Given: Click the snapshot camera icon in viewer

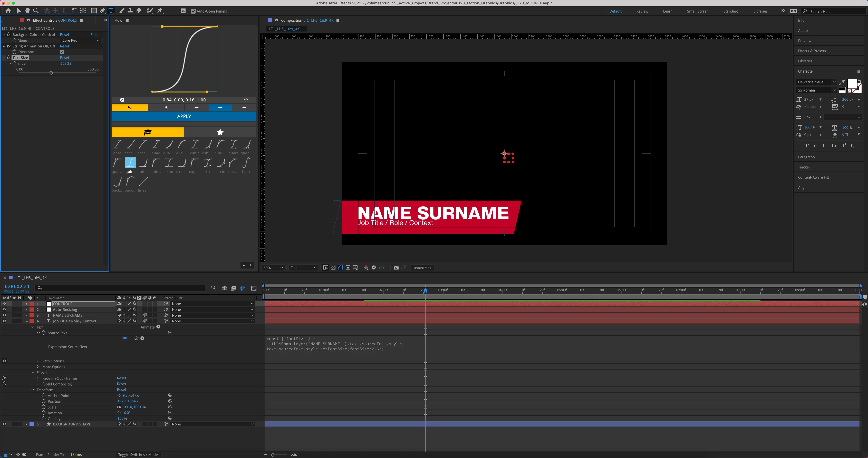Looking at the screenshot, I should point(396,268).
